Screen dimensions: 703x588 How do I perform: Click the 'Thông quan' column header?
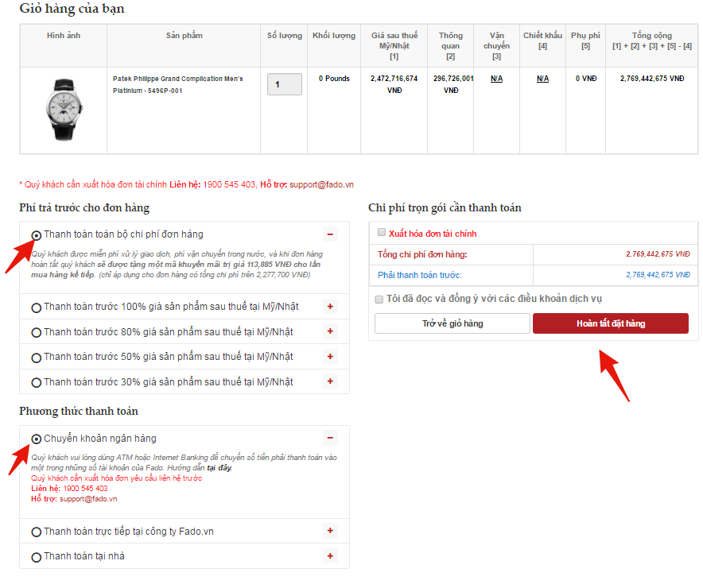[x=451, y=45]
